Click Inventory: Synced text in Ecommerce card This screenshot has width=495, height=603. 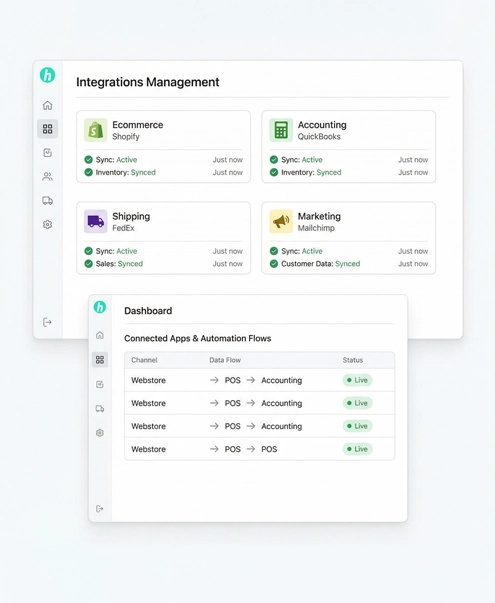tap(126, 172)
